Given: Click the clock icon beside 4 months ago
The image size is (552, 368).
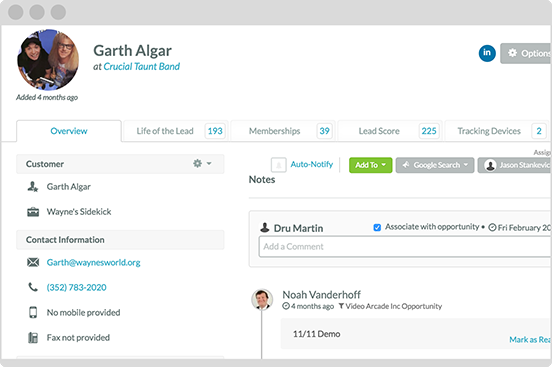Looking at the screenshot, I should pos(286,306).
